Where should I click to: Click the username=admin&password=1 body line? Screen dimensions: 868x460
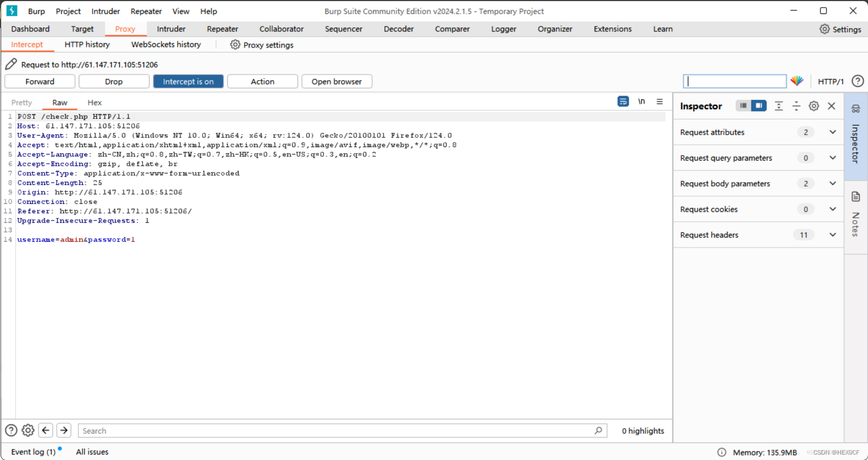click(76, 239)
